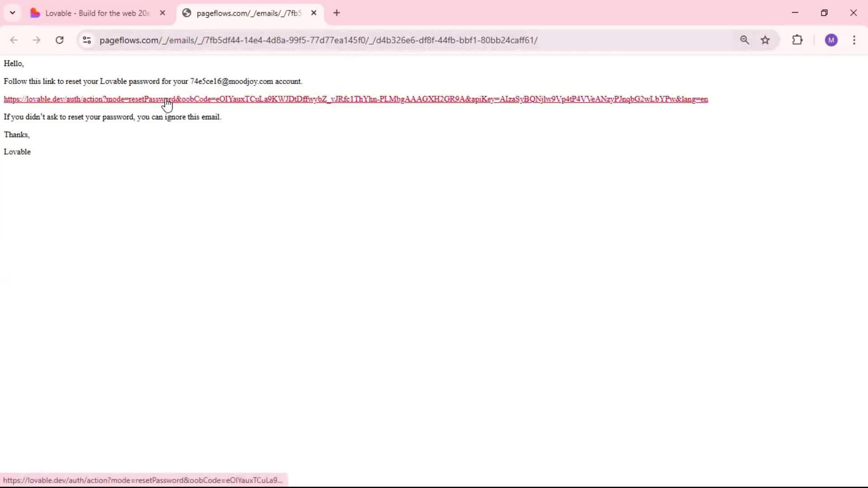View site information icon in address bar
Viewport: 868px width, 488px height.
(x=87, y=40)
